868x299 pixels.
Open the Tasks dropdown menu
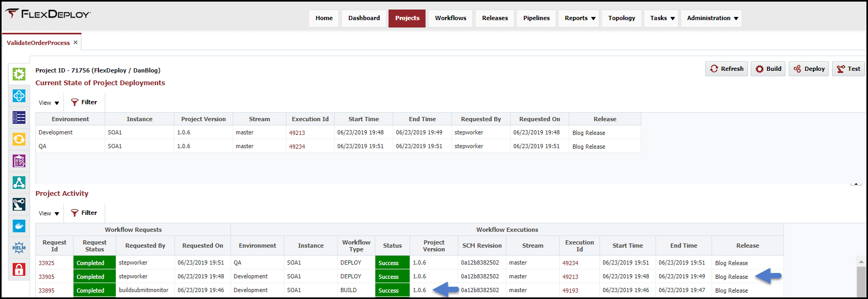(x=661, y=18)
